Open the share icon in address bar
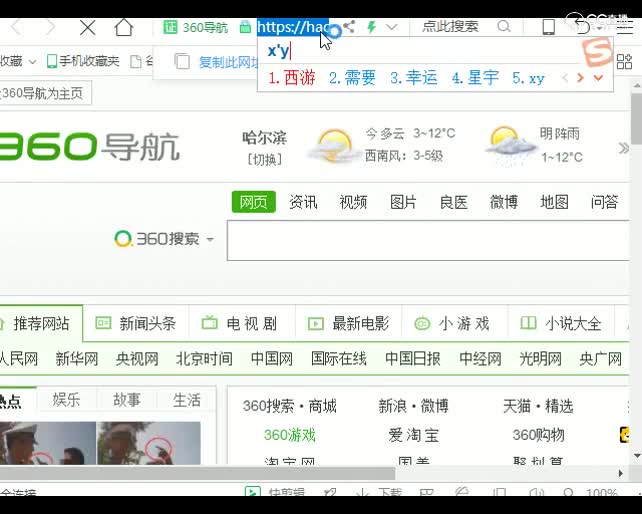 pos(349,27)
